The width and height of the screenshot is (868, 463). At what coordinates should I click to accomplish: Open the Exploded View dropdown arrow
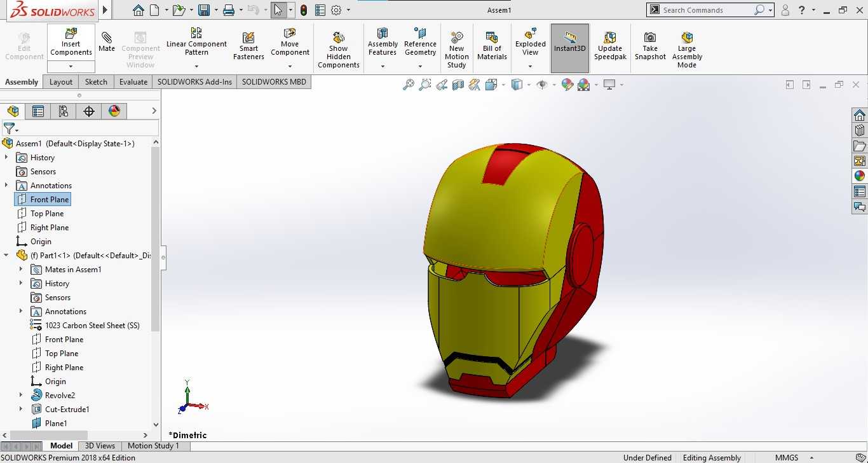(530, 66)
